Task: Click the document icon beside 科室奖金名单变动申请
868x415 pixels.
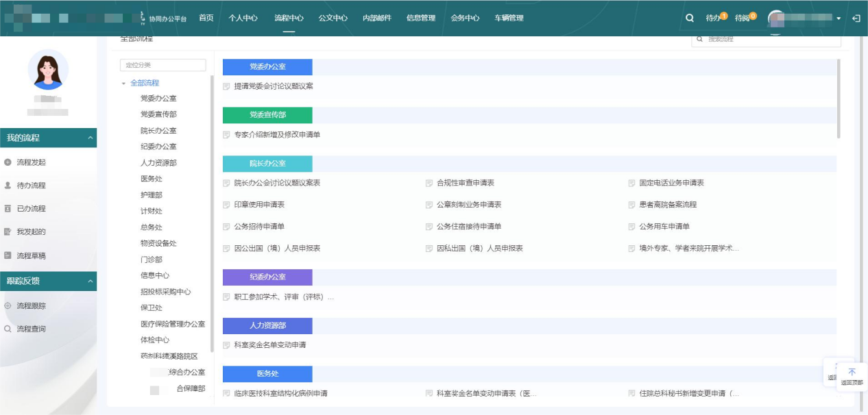Action: [226, 345]
